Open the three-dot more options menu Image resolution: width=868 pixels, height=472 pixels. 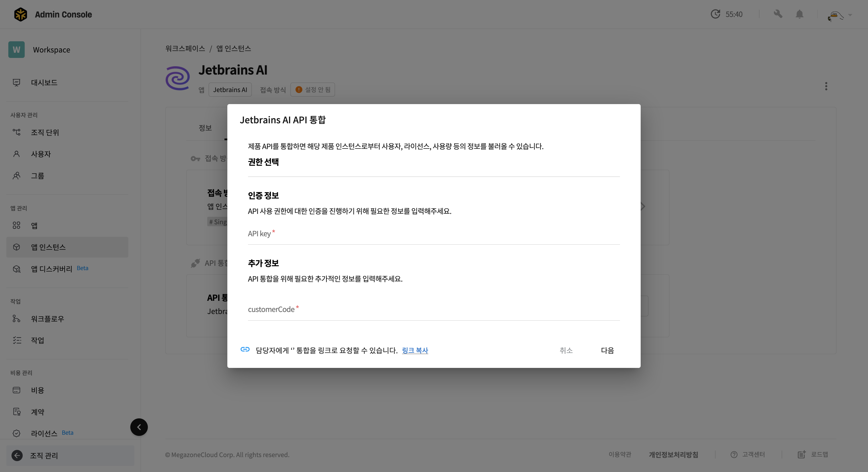pyautogui.click(x=826, y=86)
